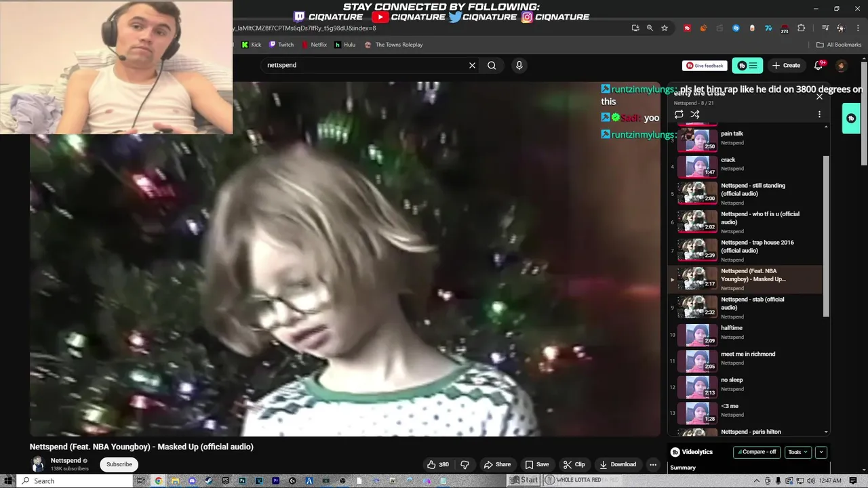Open the Netflix bookmark
The width and height of the screenshot is (868, 488).
click(x=313, y=45)
